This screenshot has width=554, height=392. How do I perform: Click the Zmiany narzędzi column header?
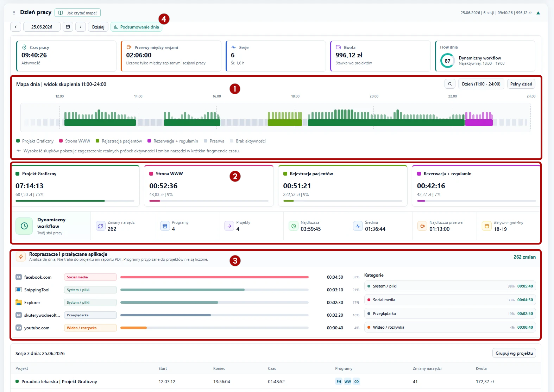point(427,368)
